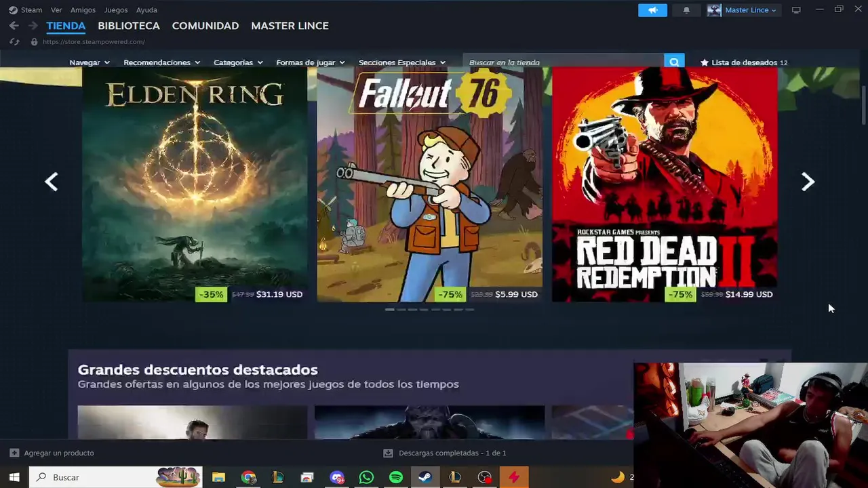Click the red lightning bolt taskbar icon
The width and height of the screenshot is (868, 488).
click(514, 477)
